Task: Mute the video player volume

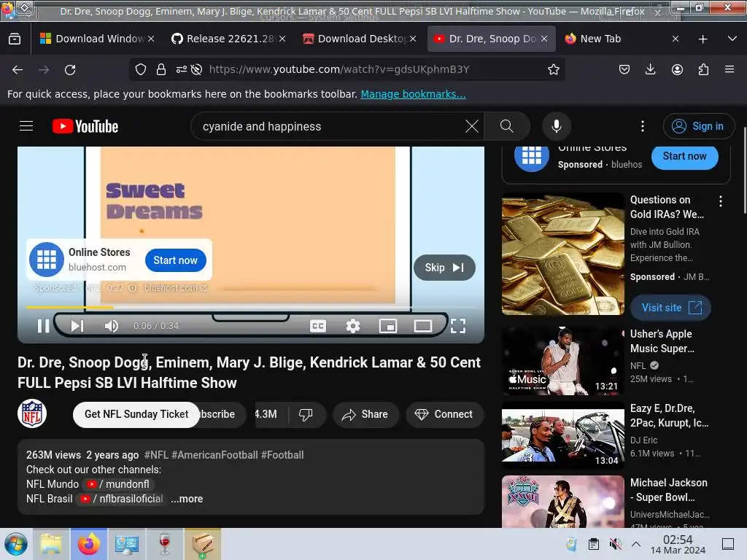Action: pyautogui.click(x=112, y=326)
